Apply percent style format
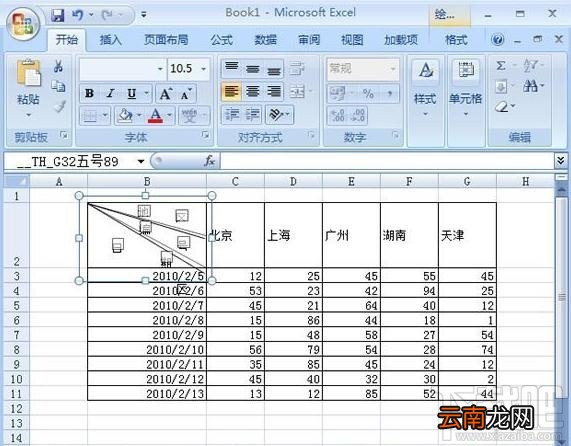Screen dimensions: 571x446 (x=368, y=93)
